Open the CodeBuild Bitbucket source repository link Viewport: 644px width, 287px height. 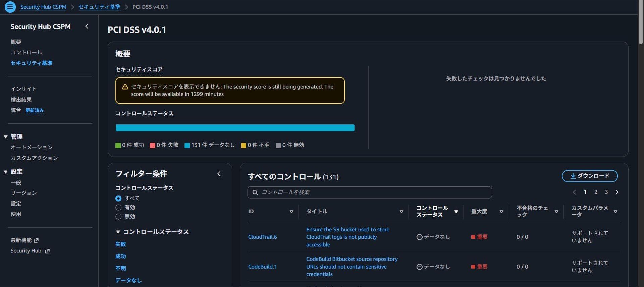(352, 267)
